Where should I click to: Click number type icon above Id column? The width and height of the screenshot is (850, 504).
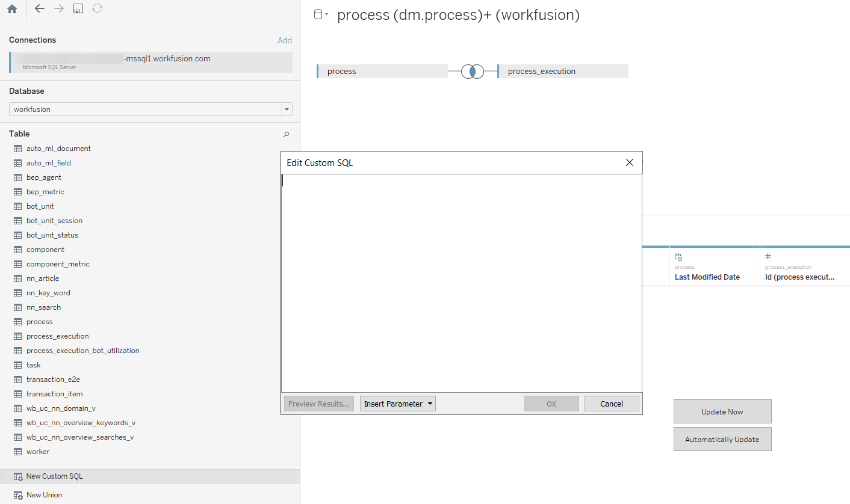(x=768, y=256)
